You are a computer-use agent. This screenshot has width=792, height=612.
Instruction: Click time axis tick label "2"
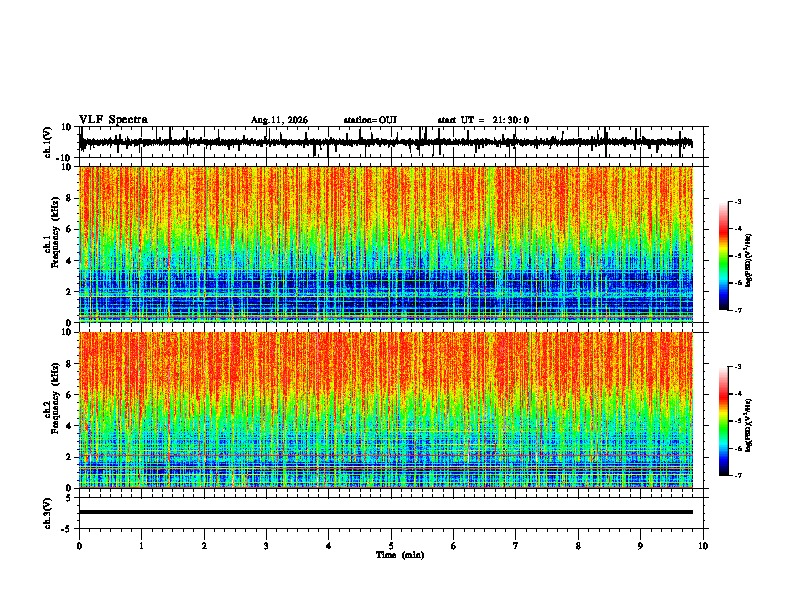click(x=204, y=546)
